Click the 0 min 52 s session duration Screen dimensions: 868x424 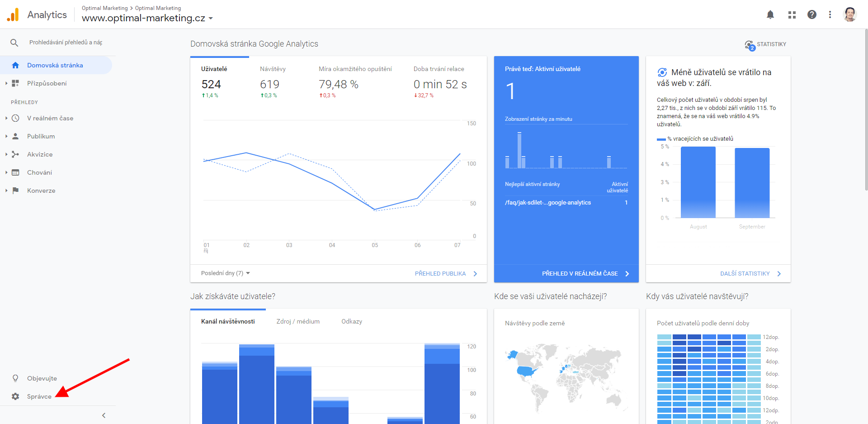[440, 84]
